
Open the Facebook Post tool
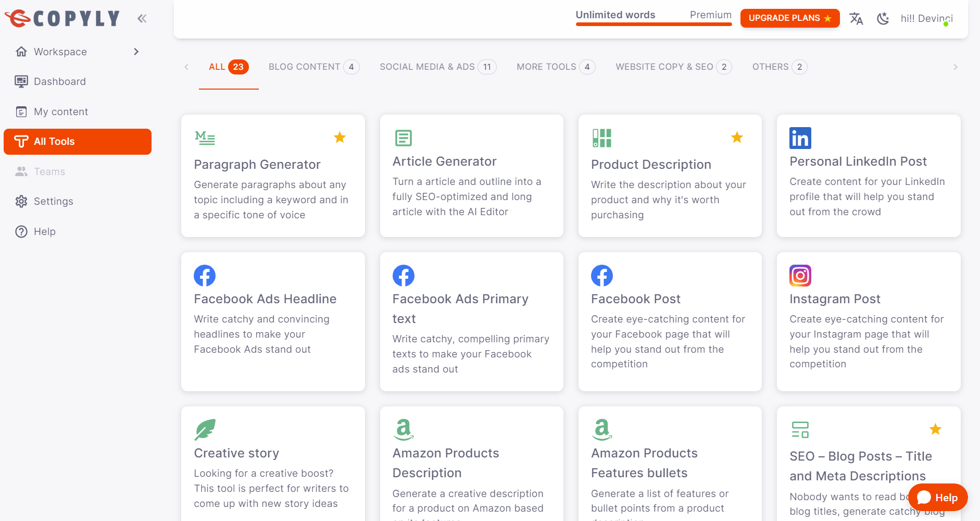636,299
